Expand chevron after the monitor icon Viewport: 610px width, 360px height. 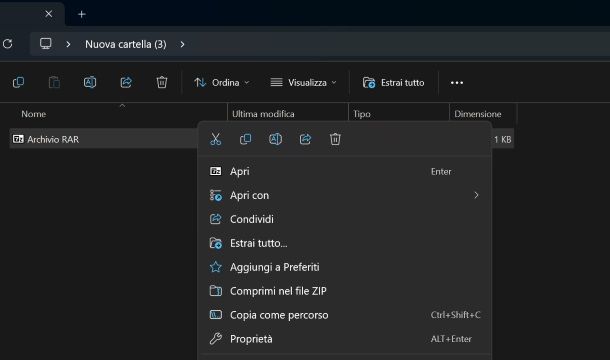point(68,44)
